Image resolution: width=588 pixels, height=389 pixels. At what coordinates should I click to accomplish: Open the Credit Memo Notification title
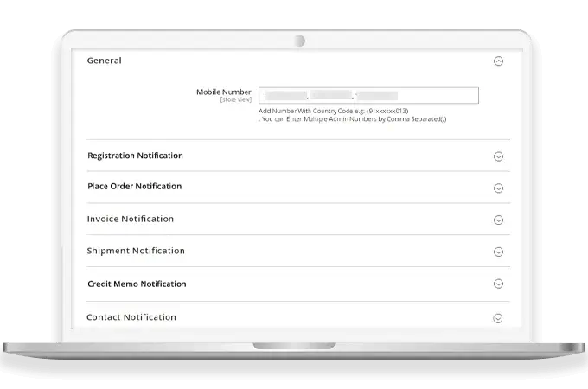click(137, 284)
